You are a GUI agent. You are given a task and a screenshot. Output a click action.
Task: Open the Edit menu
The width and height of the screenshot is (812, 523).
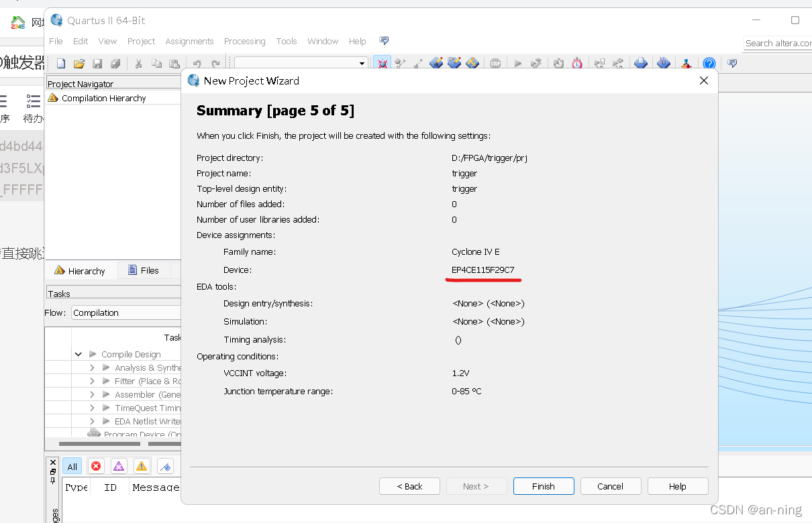pos(81,41)
